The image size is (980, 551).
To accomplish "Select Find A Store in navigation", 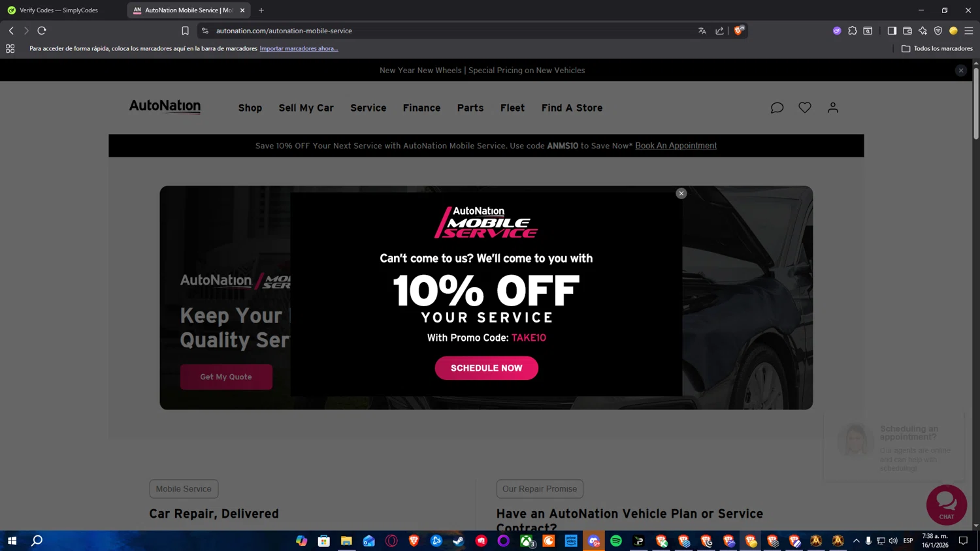I will click(x=572, y=108).
